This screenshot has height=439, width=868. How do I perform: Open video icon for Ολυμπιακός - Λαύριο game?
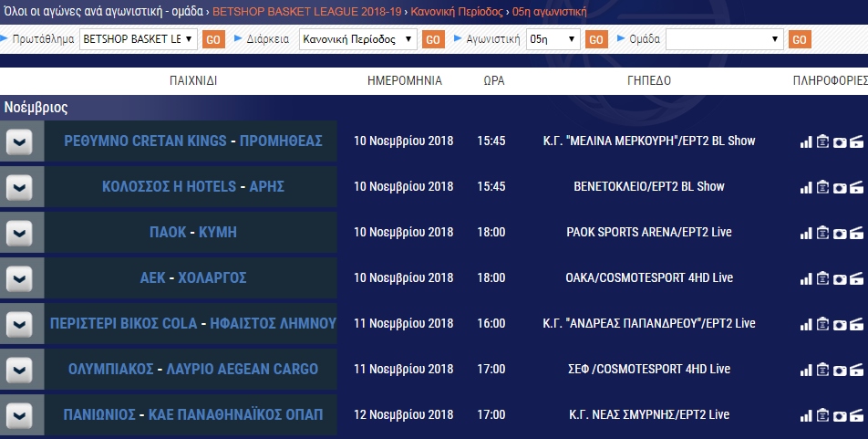click(856, 369)
